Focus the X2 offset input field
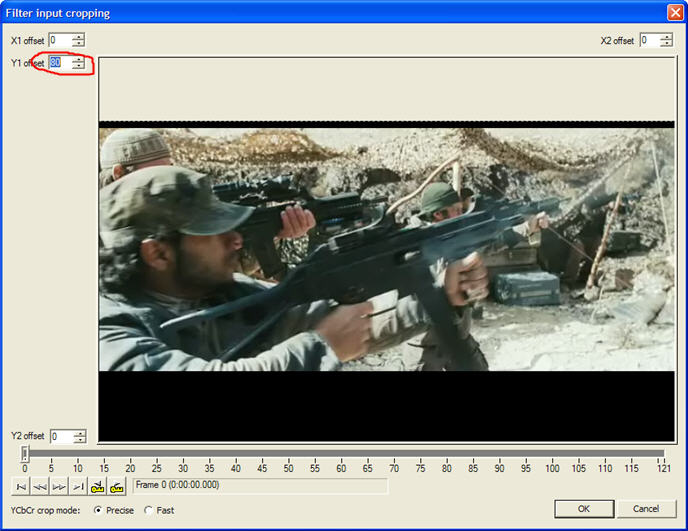This screenshot has width=688, height=531. pyautogui.click(x=650, y=40)
